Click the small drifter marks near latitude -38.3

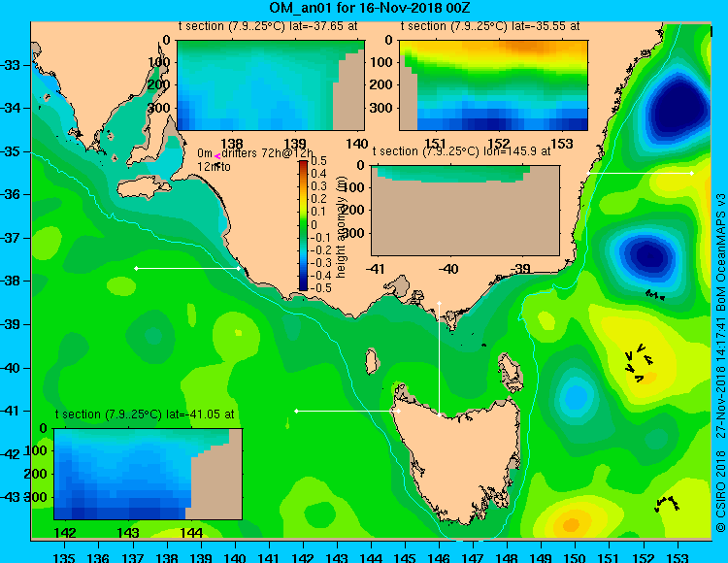(x=655, y=295)
